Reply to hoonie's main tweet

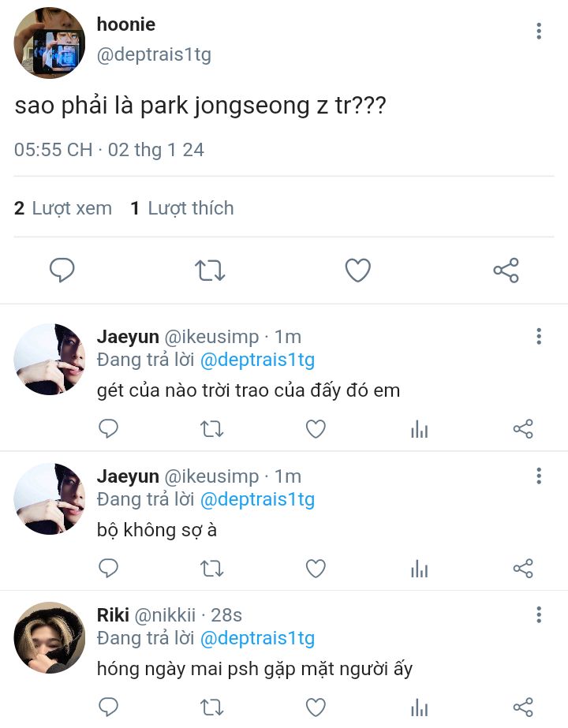62,271
